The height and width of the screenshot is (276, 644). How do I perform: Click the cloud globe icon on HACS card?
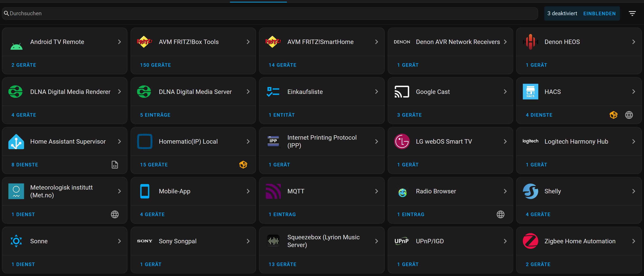629,115
